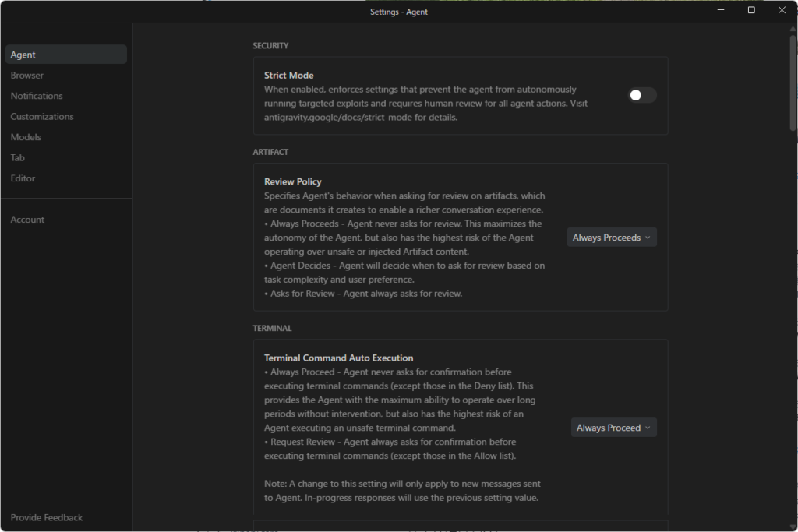Screen dimensions: 798x532
Task: Click the Provide Feedback link
Action: tap(47, 517)
